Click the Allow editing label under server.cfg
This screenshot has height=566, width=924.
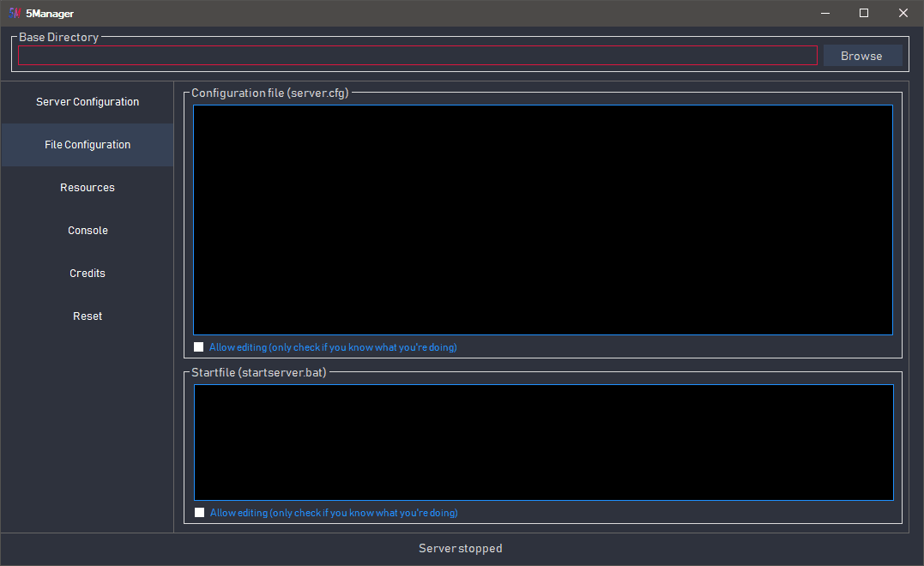pos(333,347)
